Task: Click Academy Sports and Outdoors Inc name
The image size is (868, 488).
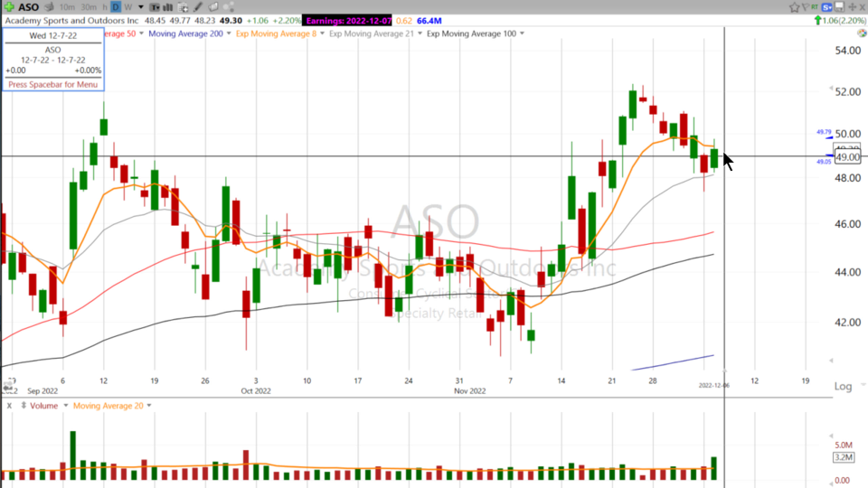Action: pos(72,21)
